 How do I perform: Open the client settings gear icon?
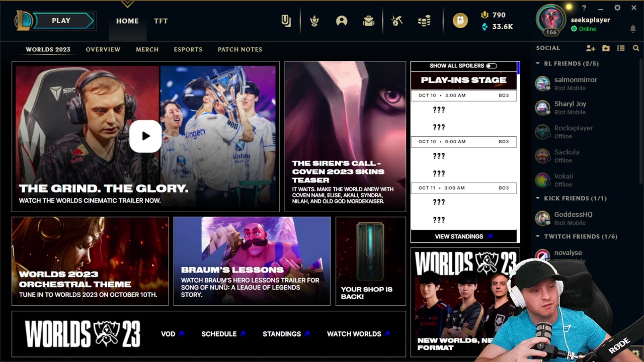(x=617, y=8)
